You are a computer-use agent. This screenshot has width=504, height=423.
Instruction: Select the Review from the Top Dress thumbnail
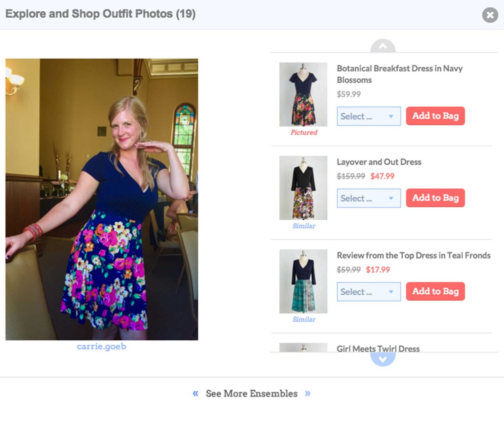(303, 281)
